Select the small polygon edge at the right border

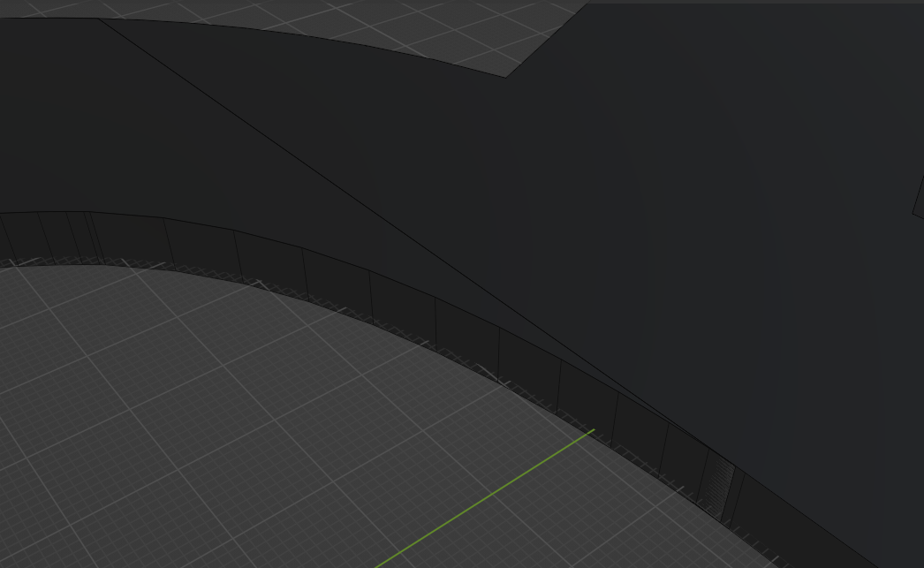coord(916,196)
